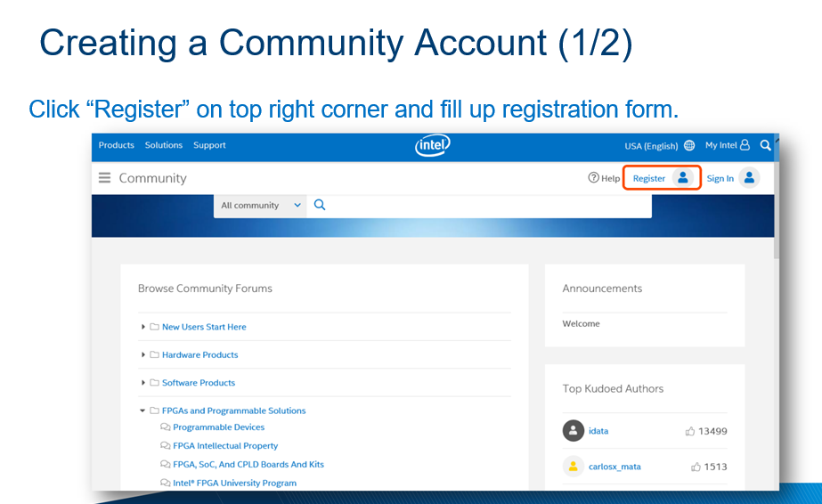Screen dimensions: 822x504
Task: Open the New Users Start Here forum
Action: click(x=204, y=327)
